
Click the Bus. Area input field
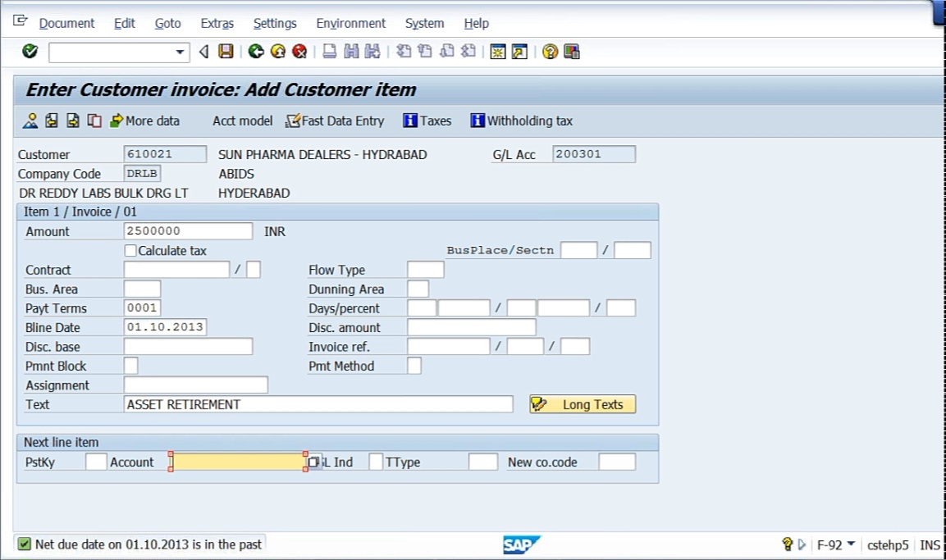pos(143,289)
